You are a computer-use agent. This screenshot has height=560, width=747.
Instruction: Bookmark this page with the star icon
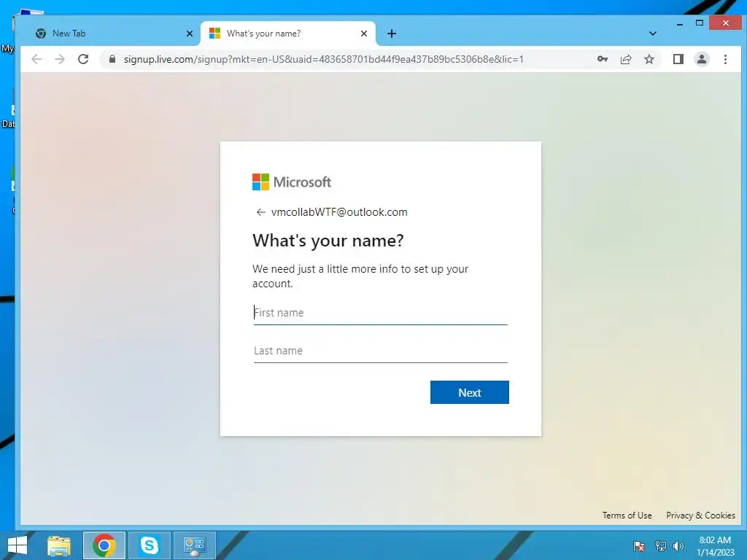tap(649, 59)
